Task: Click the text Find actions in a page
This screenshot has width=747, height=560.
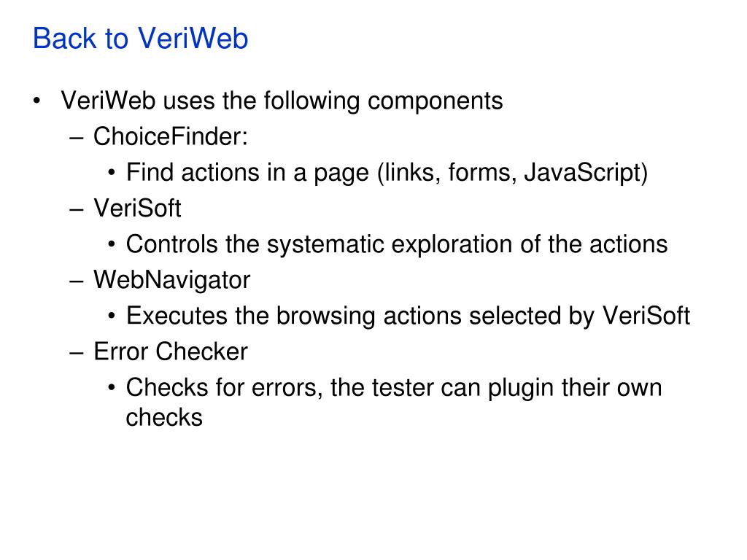Action: 248,172
